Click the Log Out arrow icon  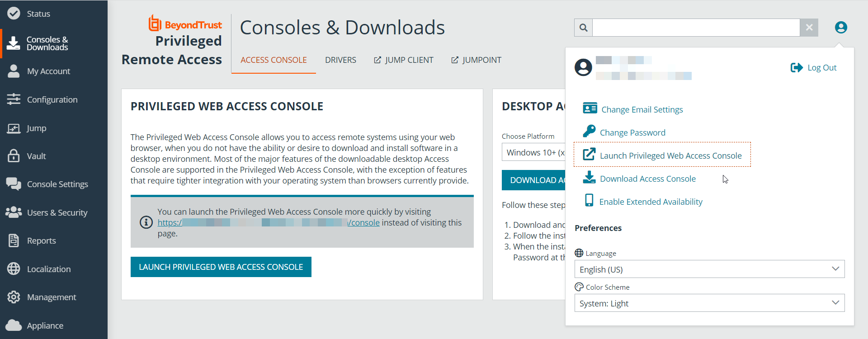click(797, 68)
